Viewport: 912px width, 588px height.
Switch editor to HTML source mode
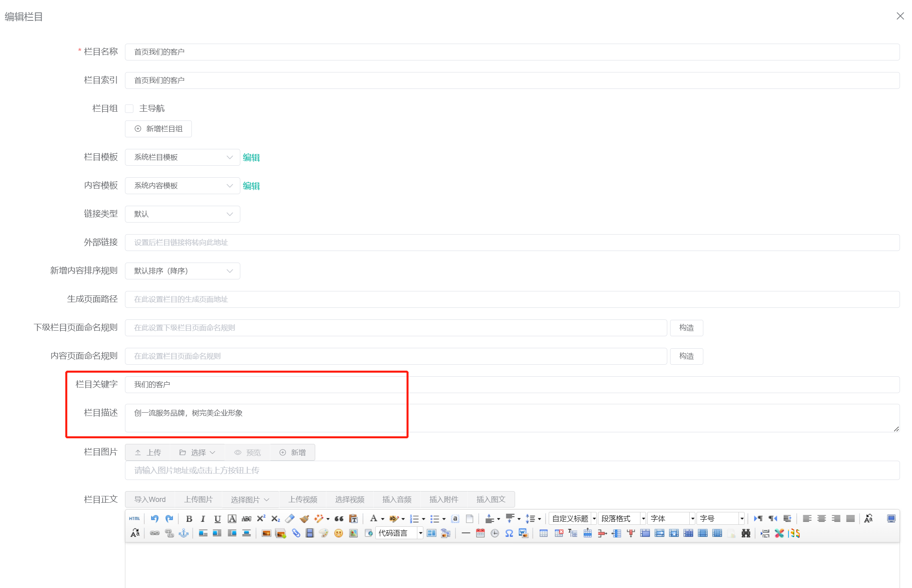click(135, 519)
